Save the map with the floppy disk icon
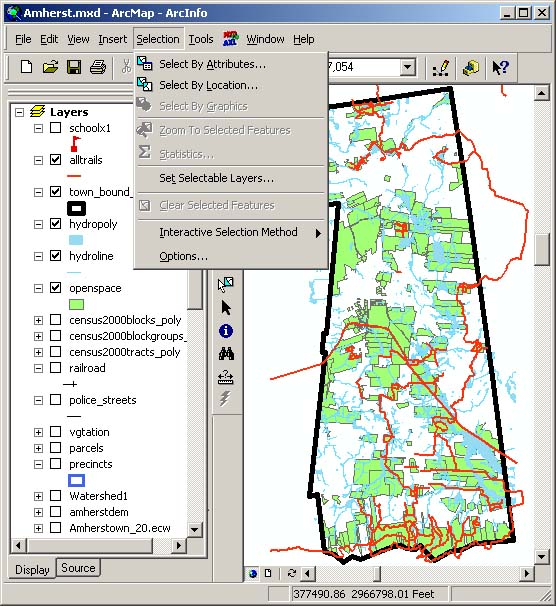 (74, 67)
